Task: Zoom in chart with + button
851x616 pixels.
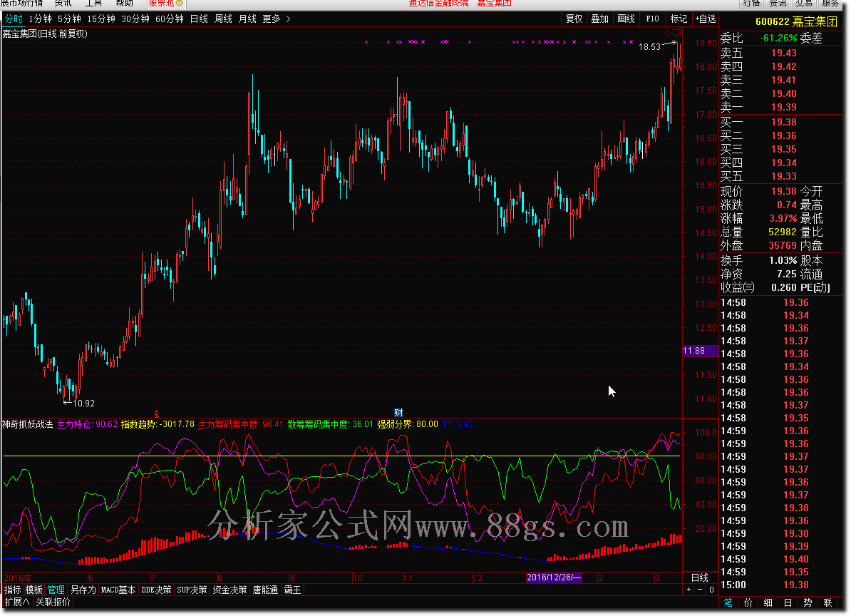Action: (688, 590)
